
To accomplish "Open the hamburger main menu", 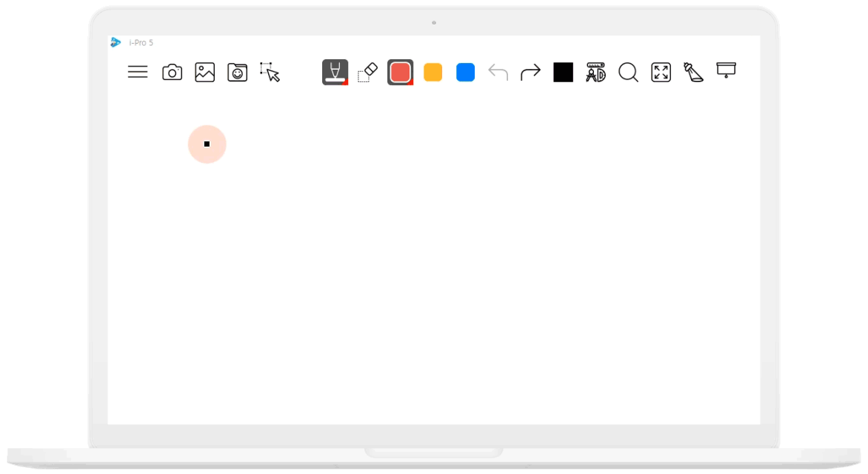I will tap(138, 72).
